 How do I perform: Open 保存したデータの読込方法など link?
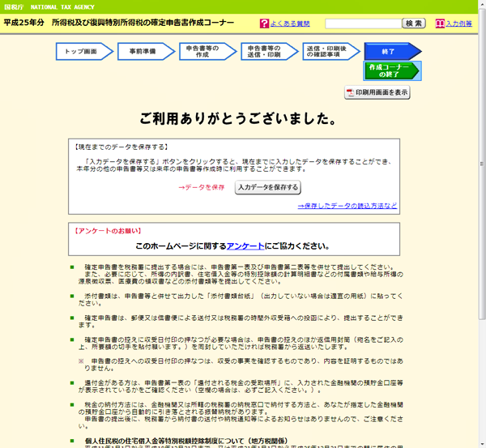click(347, 206)
